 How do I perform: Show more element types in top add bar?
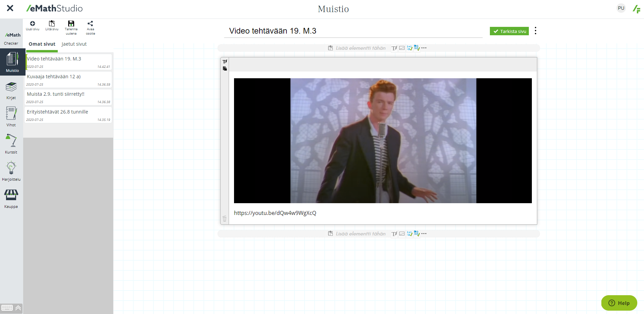tap(424, 48)
